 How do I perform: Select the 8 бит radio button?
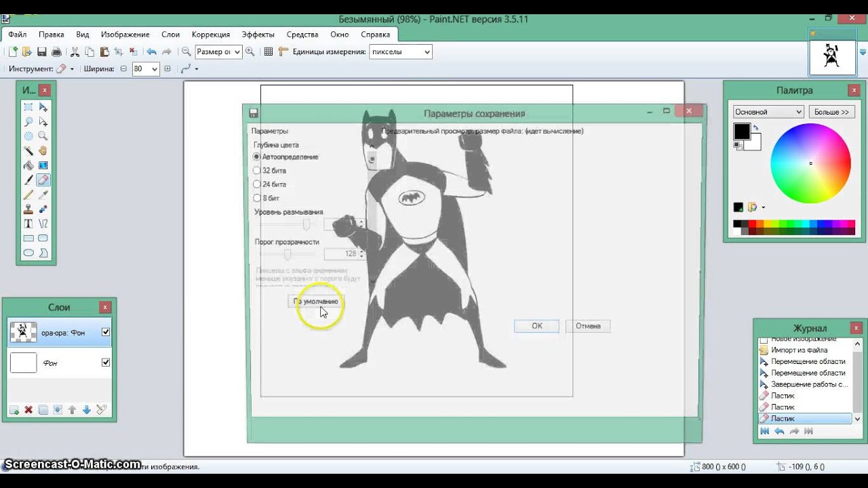256,199
